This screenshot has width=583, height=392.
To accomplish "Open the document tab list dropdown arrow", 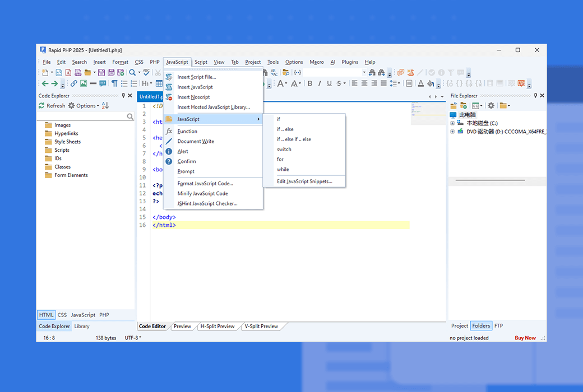I will pos(442,97).
